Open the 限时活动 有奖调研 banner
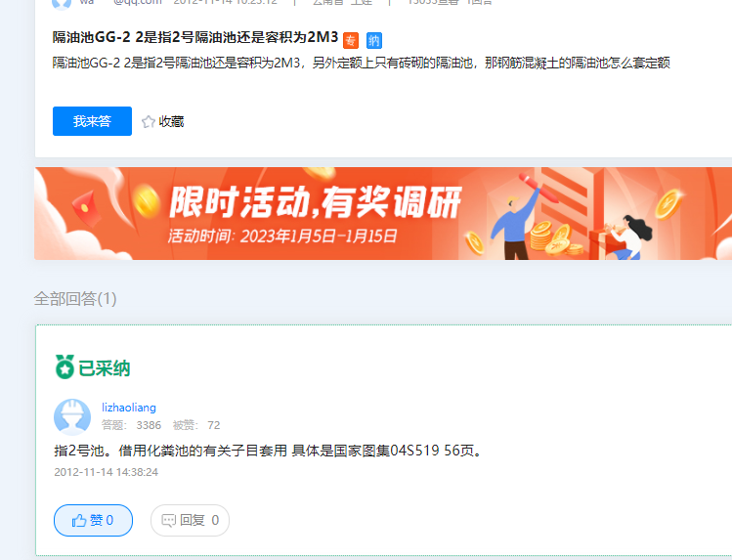The height and width of the screenshot is (560, 732). pyautogui.click(x=383, y=213)
